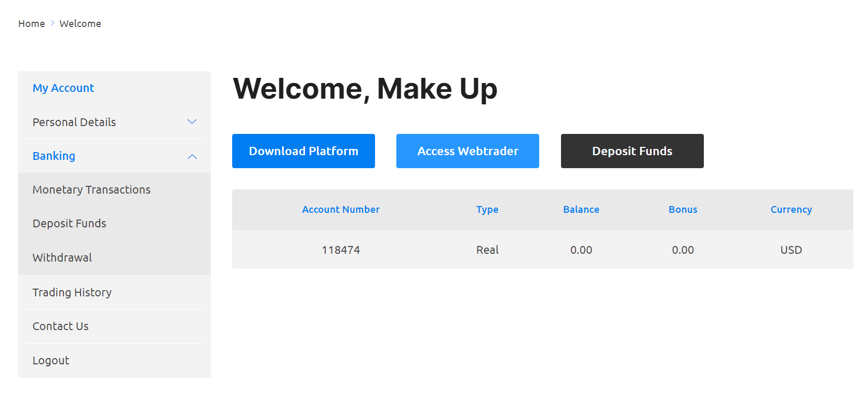Open the Withdrawal page in the sidebar
Screen dimensions: 868x396
tap(62, 257)
